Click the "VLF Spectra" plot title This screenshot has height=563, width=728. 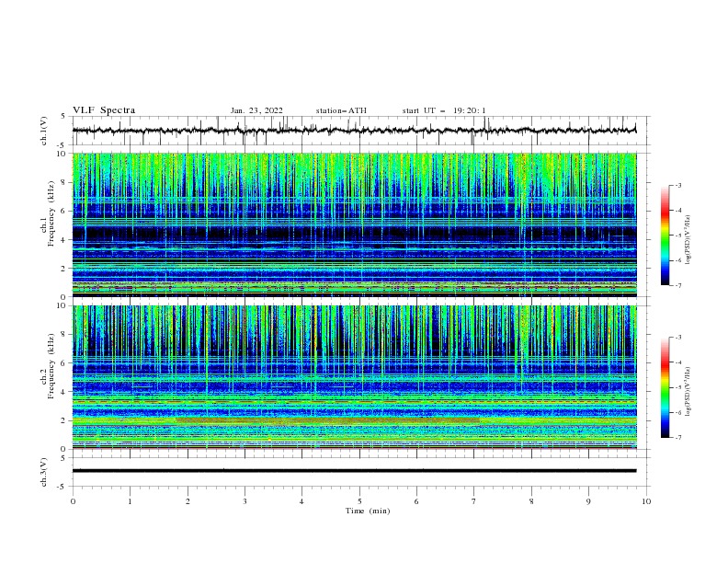click(104, 110)
